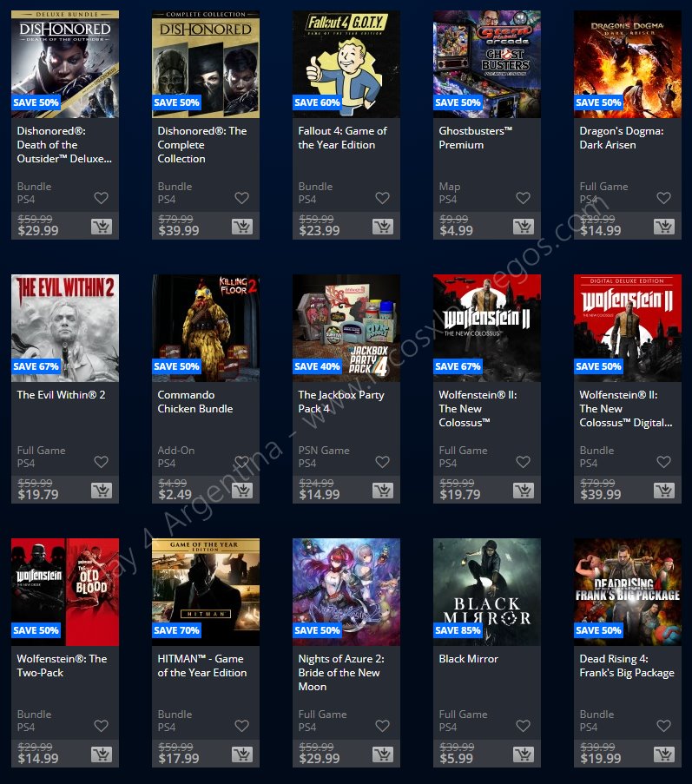Open Commando Chicken Bundle title link

tap(195, 402)
